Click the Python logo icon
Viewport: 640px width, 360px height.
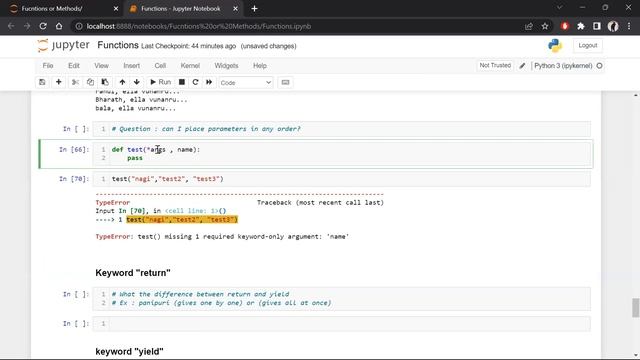tap(555, 45)
